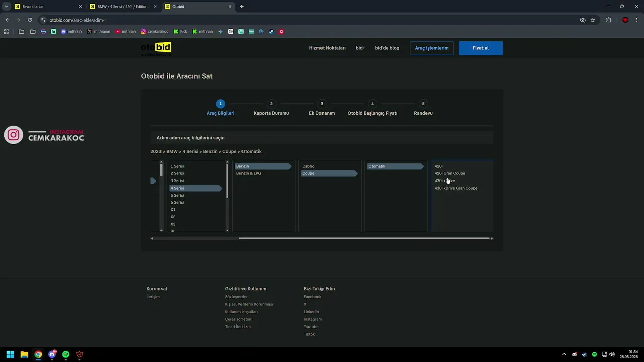The image size is (644, 362).
Task: Go to the Otobid homepage via logo
Action: [x=156, y=48]
